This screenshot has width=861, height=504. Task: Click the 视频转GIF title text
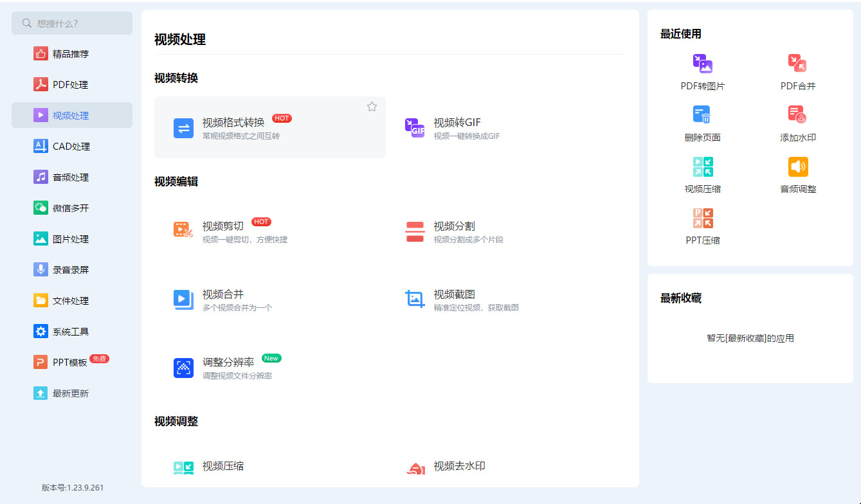tap(457, 123)
